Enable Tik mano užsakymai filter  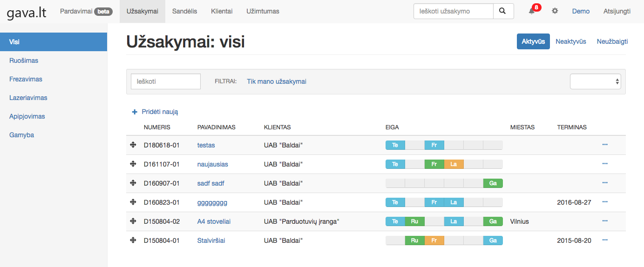(276, 81)
